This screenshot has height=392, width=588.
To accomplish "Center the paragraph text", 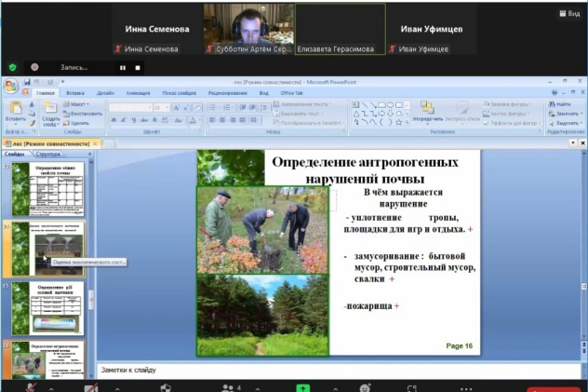I will pyautogui.click(x=222, y=120).
